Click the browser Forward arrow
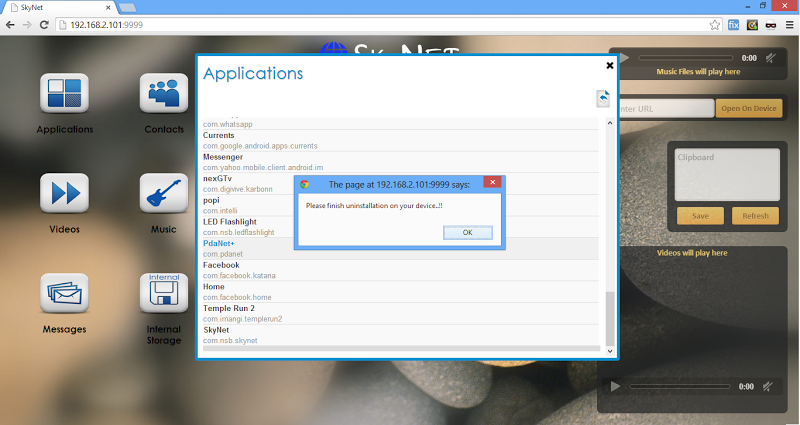 coord(27,24)
